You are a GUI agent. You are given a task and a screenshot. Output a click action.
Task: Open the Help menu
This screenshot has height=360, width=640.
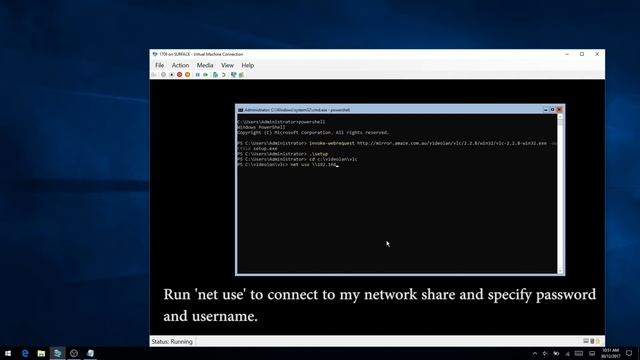[x=248, y=65]
